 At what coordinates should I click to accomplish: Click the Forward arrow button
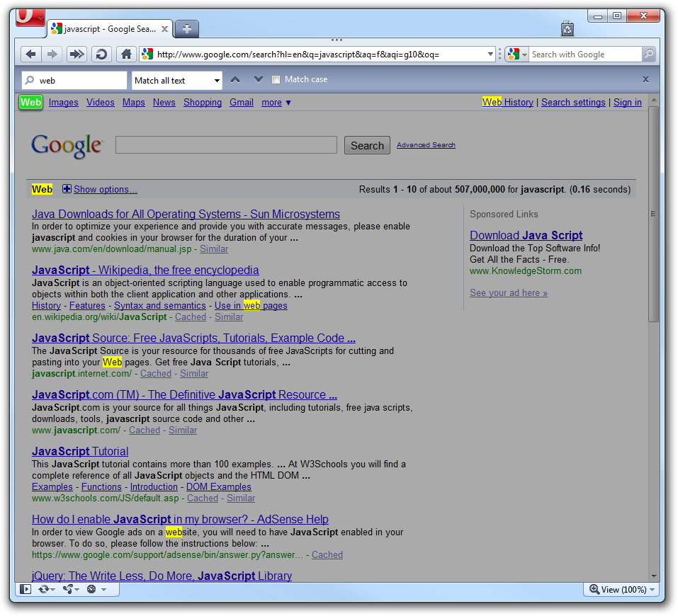(52, 55)
